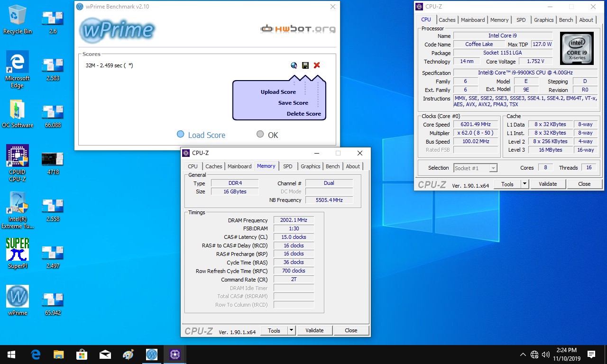Switch to Bench tab in right CPU-Z window
The height and width of the screenshot is (364, 607).
tap(566, 20)
